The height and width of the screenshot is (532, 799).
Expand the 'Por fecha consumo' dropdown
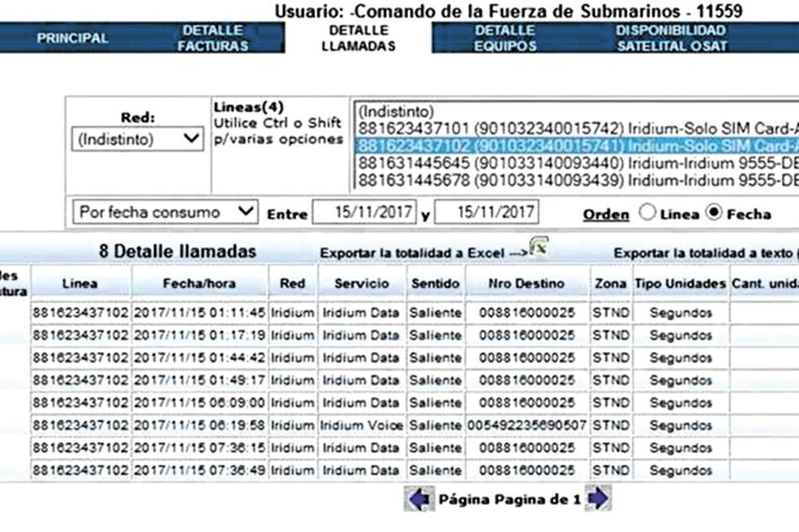165,212
